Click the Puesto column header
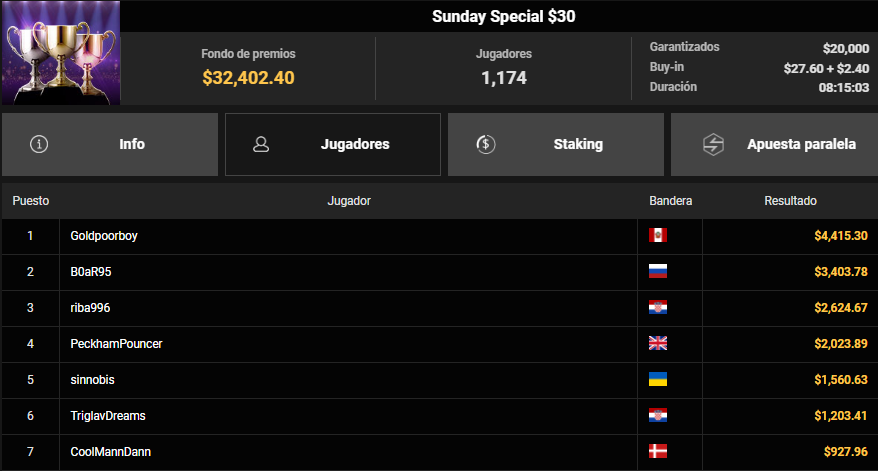The height and width of the screenshot is (471, 878). click(31, 200)
